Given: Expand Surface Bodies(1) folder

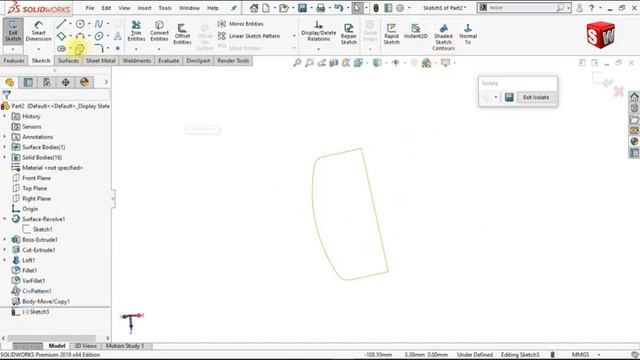Looking at the screenshot, I should (x=4, y=147).
